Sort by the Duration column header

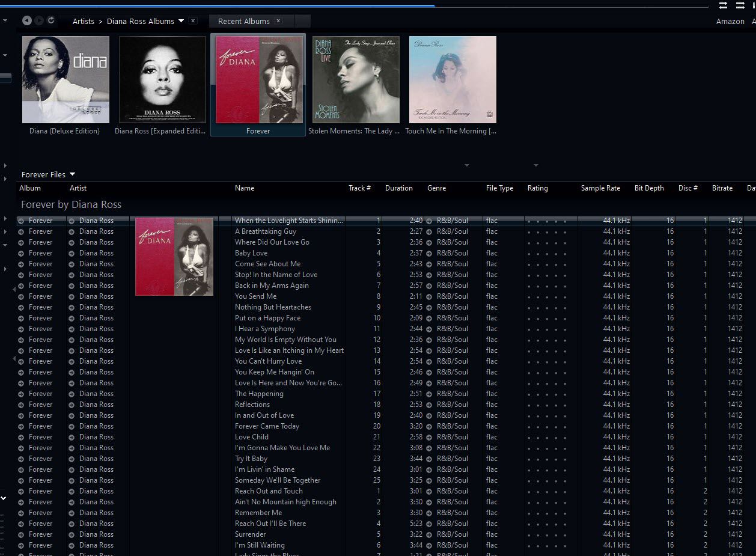click(399, 188)
